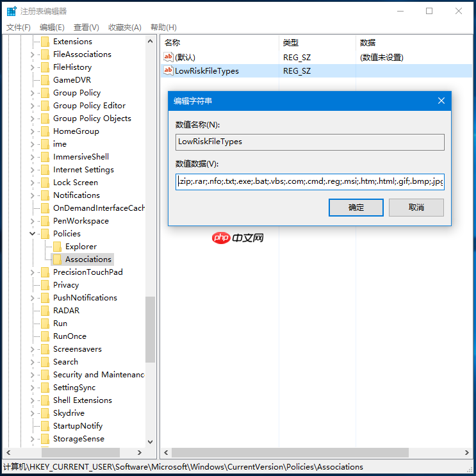The height and width of the screenshot is (476, 476).
Task: Click the tree pane vertical scrollbar thumb
Action: point(150,329)
